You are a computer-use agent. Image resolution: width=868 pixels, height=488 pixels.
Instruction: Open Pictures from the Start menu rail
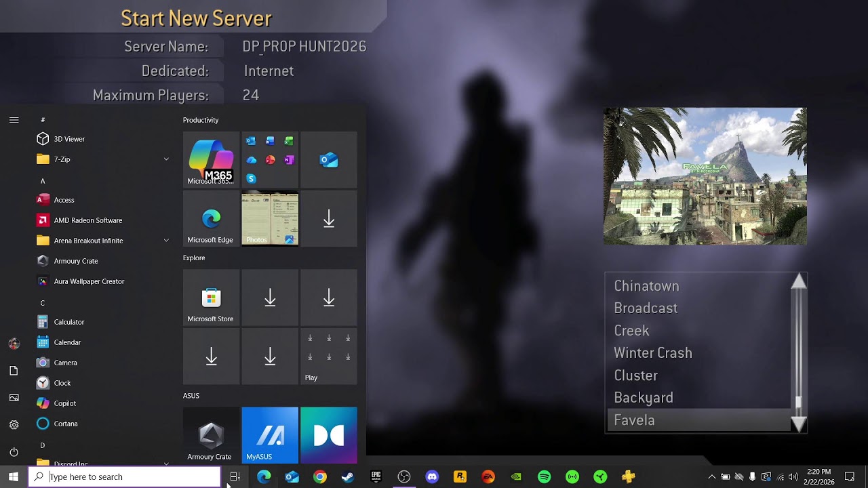click(14, 398)
